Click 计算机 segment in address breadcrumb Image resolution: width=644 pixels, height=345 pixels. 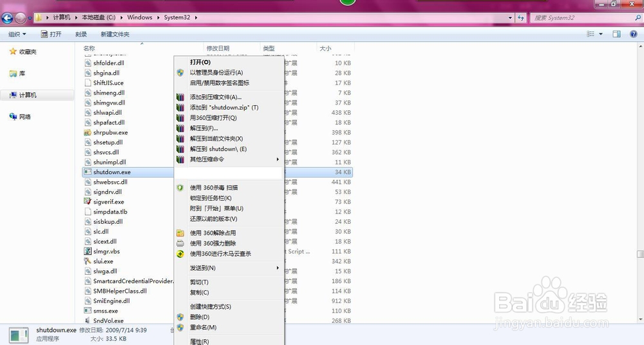(x=62, y=17)
